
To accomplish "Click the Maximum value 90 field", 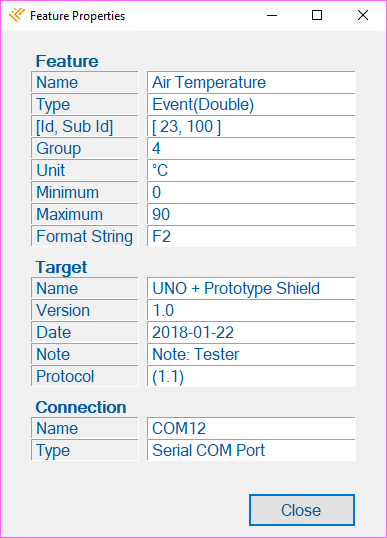I will pyautogui.click(x=251, y=214).
